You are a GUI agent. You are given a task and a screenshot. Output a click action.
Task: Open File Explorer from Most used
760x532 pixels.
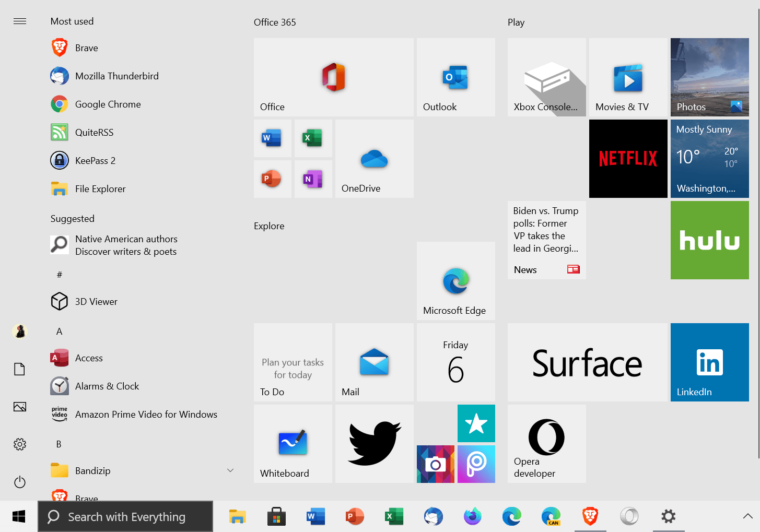(x=142, y=189)
